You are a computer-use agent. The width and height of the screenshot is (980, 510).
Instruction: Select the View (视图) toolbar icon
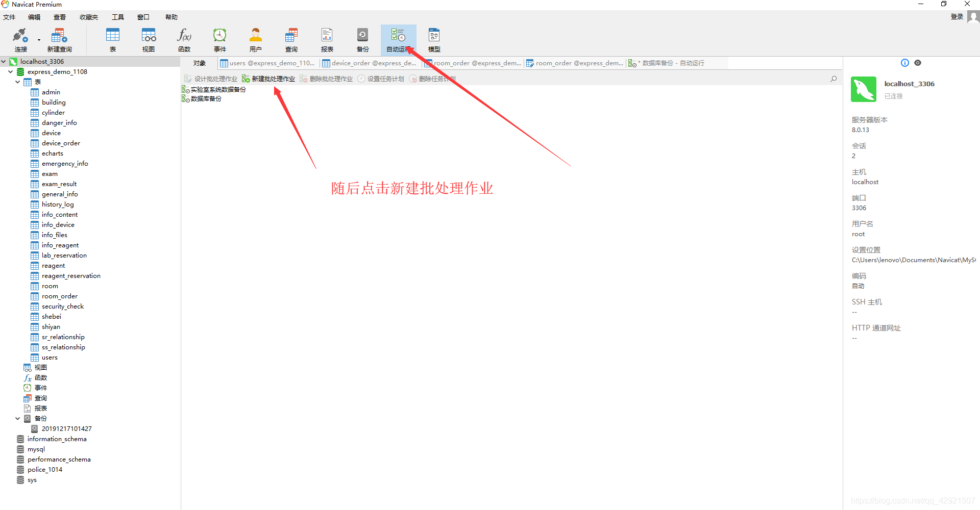point(149,40)
